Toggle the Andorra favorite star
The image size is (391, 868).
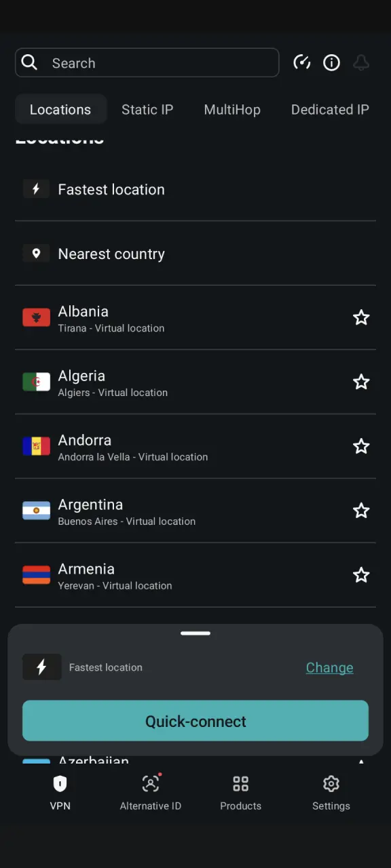pyautogui.click(x=361, y=446)
